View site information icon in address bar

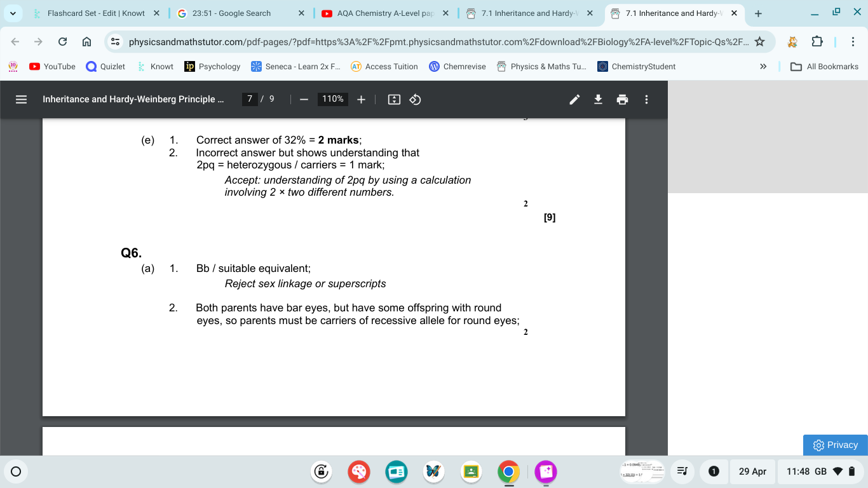click(x=115, y=42)
